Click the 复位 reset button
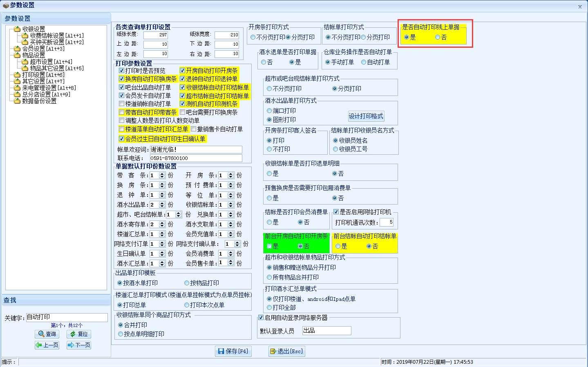This screenshot has width=588, height=367. tap(79, 334)
